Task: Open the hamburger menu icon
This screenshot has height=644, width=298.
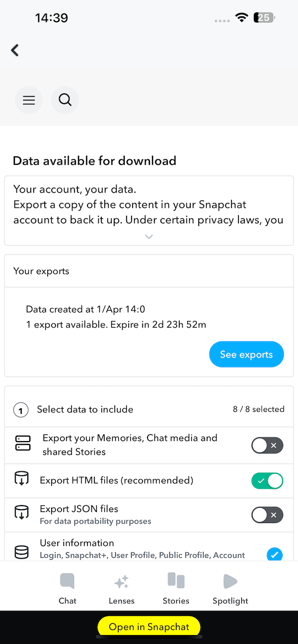Action: (x=29, y=100)
